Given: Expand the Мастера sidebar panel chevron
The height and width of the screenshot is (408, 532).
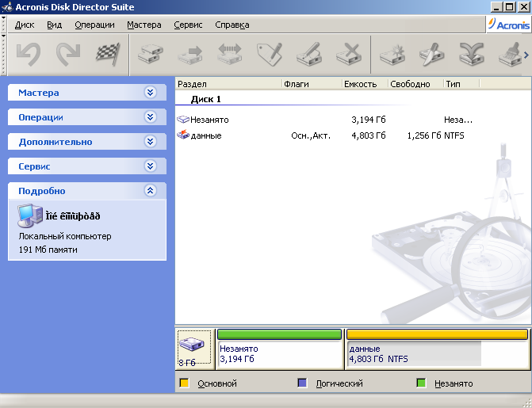Looking at the screenshot, I should [x=151, y=92].
